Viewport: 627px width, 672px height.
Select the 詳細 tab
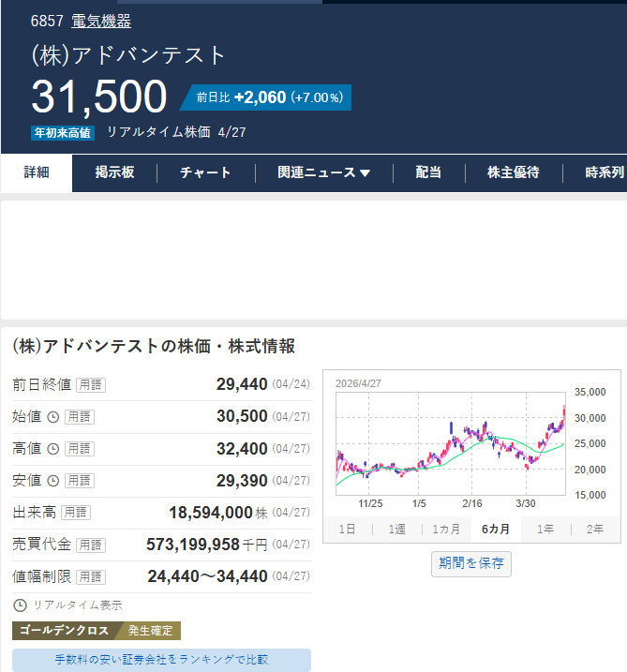coord(37,172)
